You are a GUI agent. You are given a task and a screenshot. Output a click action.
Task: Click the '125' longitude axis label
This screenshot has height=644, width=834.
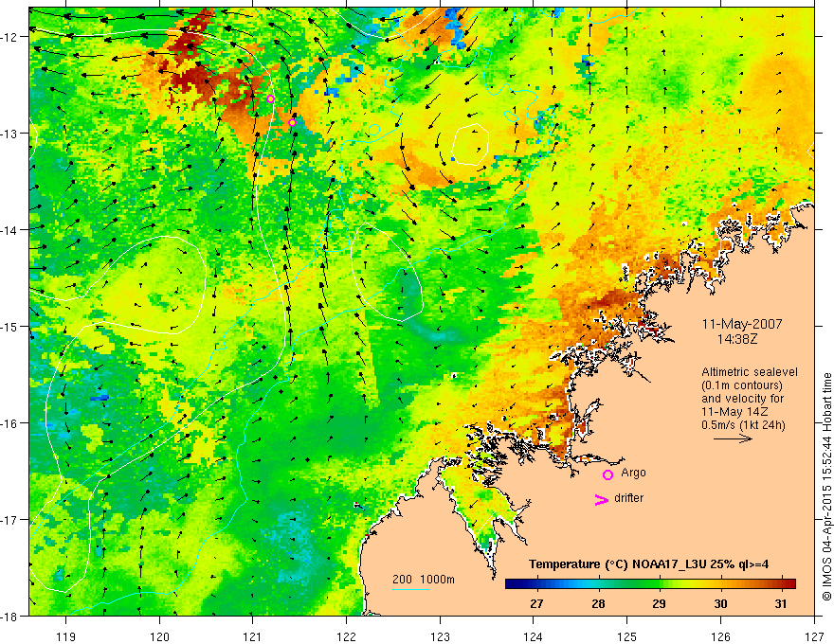(627, 636)
